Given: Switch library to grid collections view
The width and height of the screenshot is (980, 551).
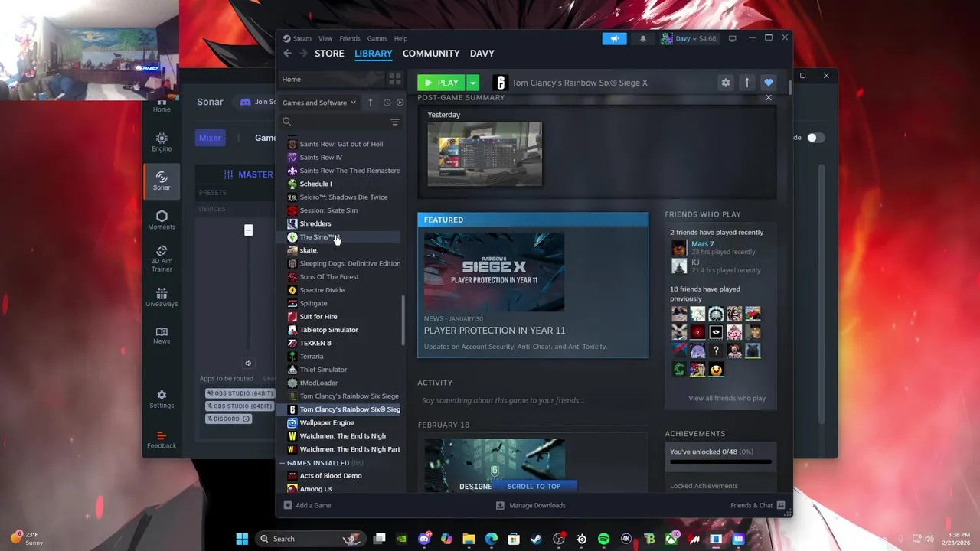Looking at the screenshot, I should click(x=395, y=79).
